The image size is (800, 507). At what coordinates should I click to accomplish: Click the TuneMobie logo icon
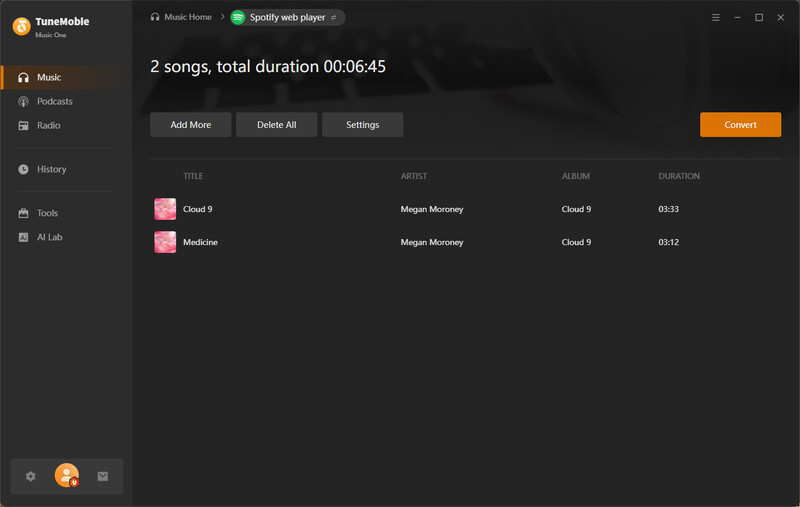[21, 27]
